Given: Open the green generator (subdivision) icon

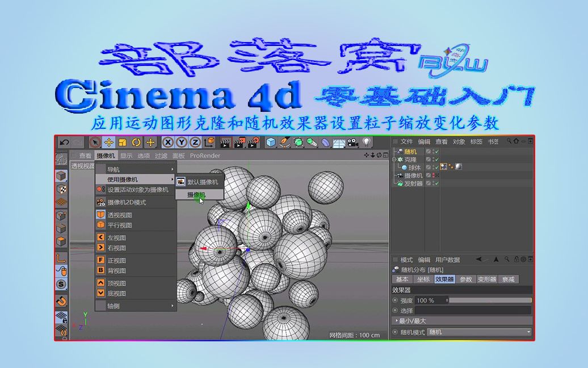Looking at the screenshot, I should point(298,142).
